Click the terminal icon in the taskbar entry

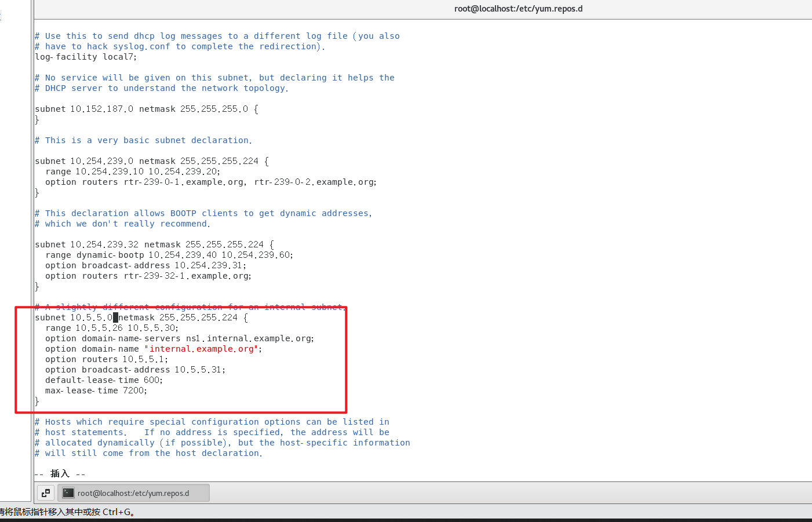(68, 493)
